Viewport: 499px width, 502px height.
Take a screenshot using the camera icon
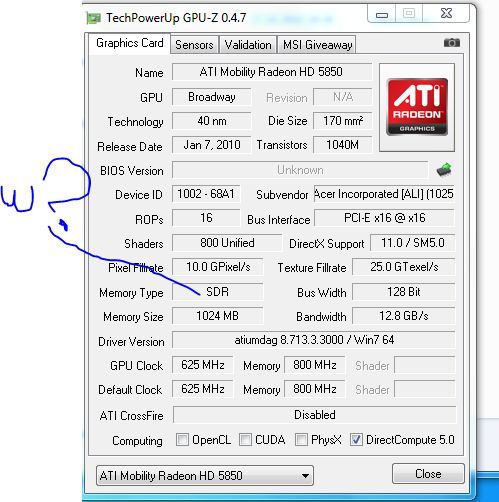(452, 43)
